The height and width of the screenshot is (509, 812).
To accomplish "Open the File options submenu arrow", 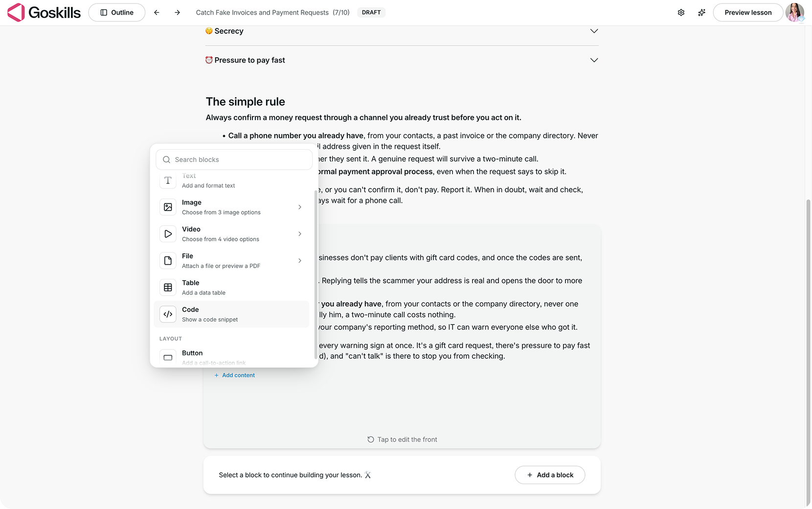I will coord(300,261).
